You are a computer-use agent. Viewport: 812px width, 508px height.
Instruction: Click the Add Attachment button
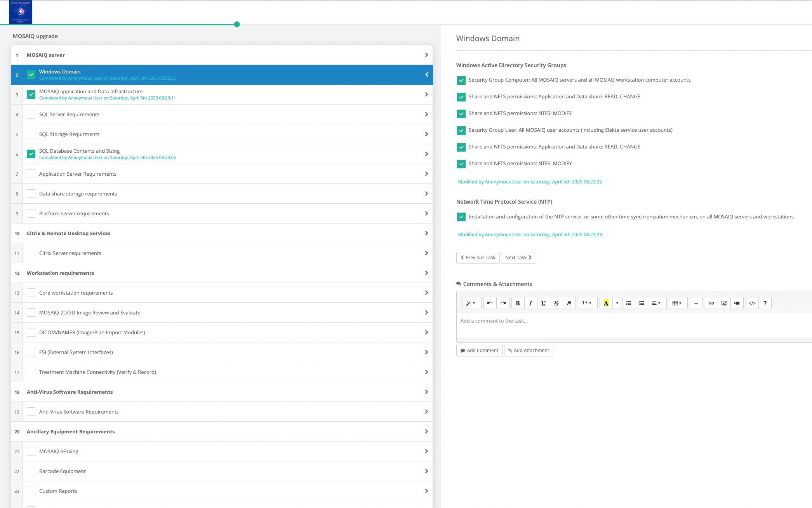pos(529,351)
